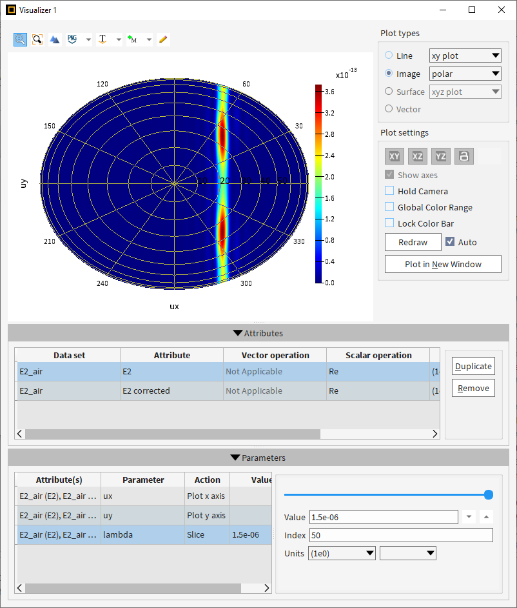Collapse the Attributes section header

coord(258,333)
